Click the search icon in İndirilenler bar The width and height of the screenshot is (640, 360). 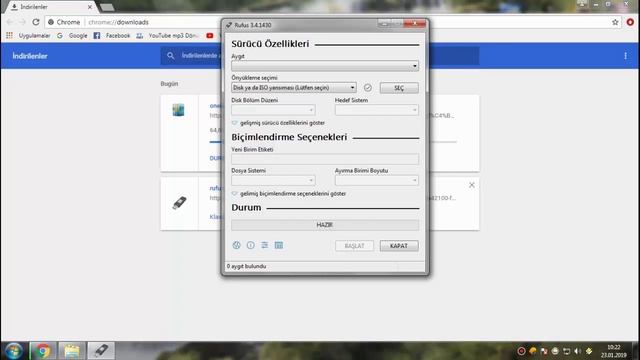tap(171, 56)
